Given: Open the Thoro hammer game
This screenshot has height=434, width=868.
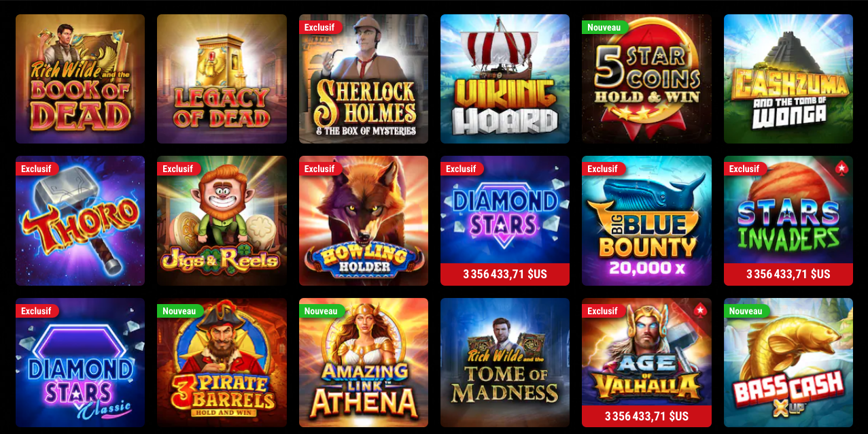Looking at the screenshot, I should coord(80,220).
